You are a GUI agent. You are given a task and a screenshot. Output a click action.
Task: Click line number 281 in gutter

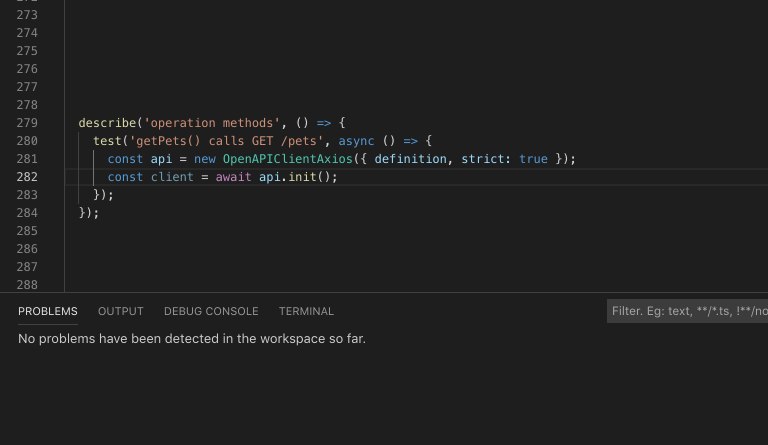click(27, 159)
